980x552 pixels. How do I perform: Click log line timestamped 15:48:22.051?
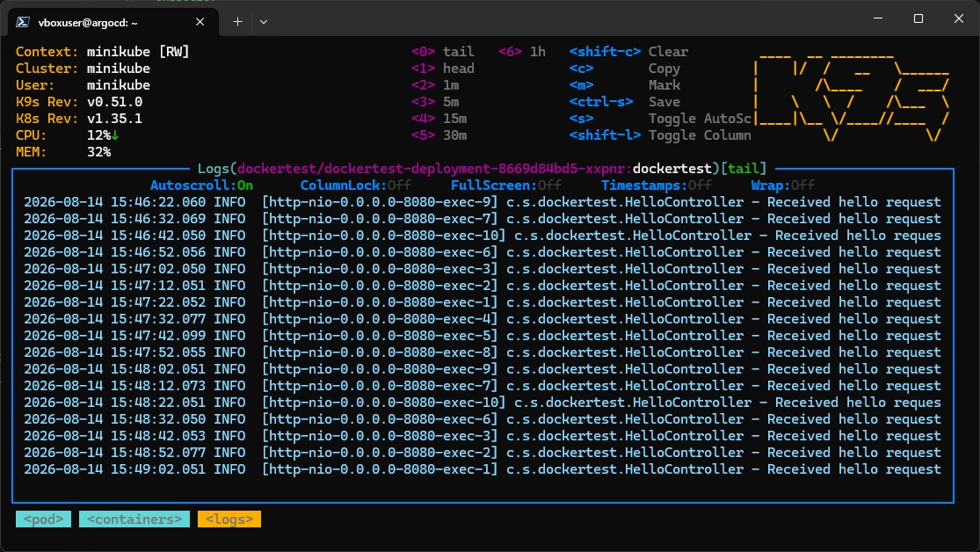(x=483, y=403)
